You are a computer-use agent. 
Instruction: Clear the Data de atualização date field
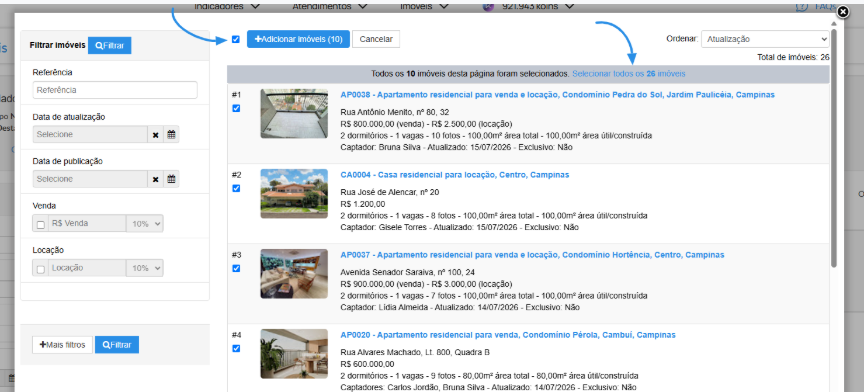click(x=155, y=135)
